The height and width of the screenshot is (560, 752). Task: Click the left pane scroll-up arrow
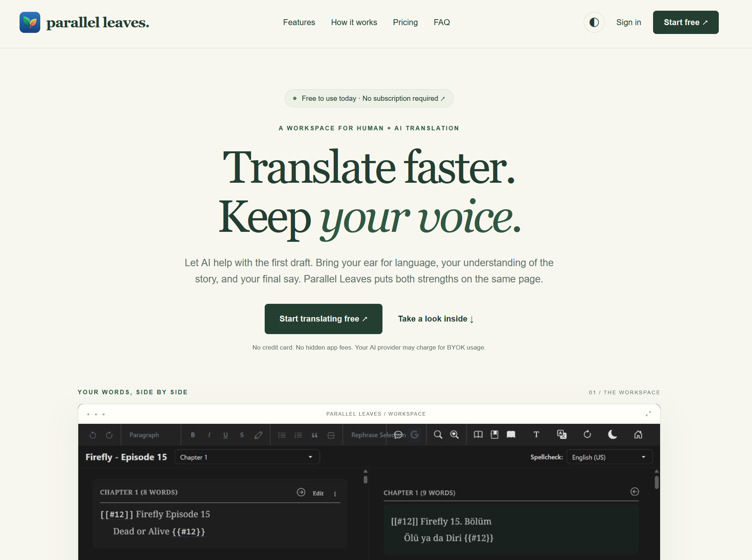pos(365,471)
